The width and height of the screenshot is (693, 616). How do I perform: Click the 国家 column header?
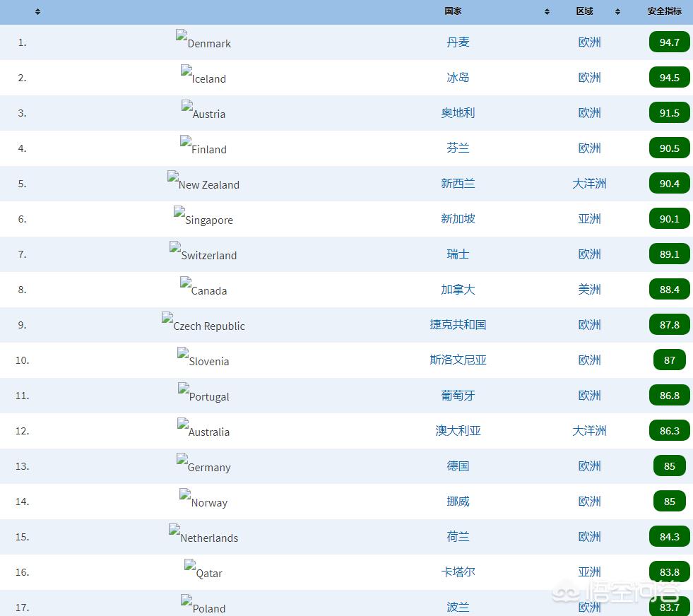tap(453, 11)
